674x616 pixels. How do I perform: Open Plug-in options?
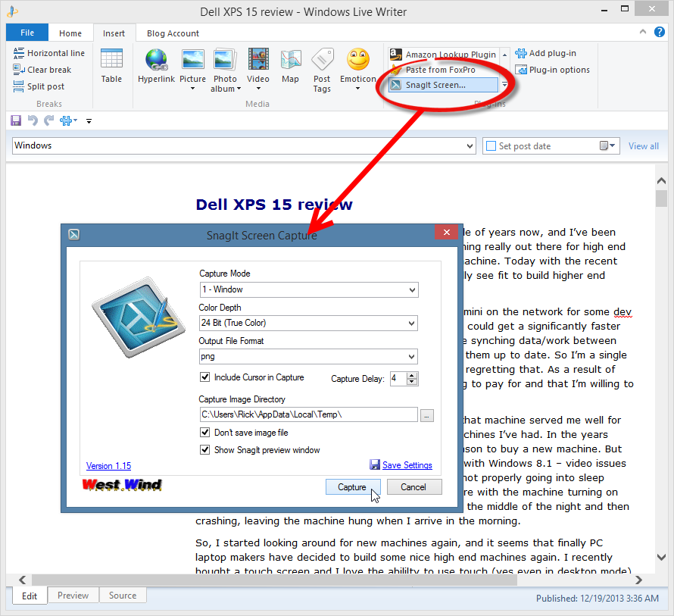(553, 70)
